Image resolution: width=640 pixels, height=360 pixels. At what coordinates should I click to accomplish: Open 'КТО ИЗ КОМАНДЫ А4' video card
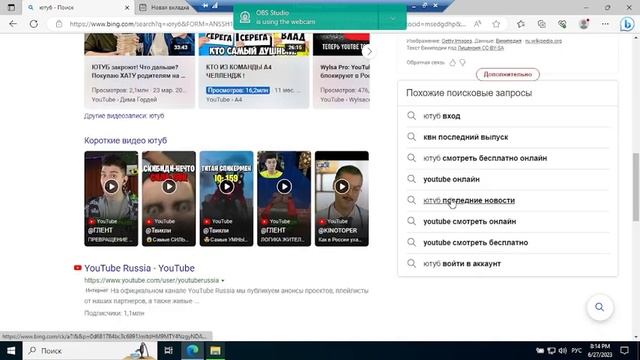pyautogui.click(x=254, y=71)
